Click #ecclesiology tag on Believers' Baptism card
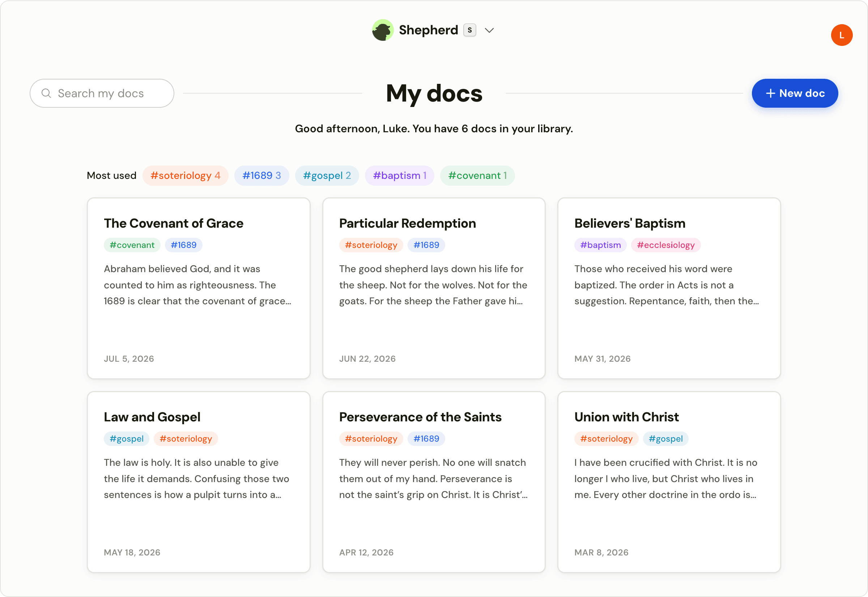 665,245
